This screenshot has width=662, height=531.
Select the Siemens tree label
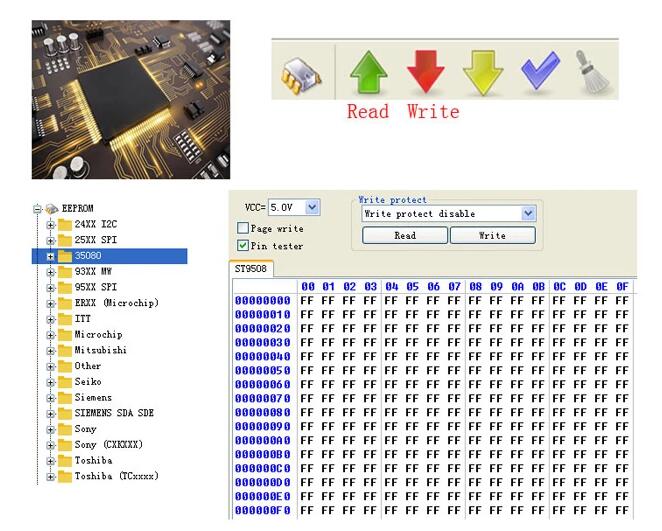pyautogui.click(x=93, y=398)
